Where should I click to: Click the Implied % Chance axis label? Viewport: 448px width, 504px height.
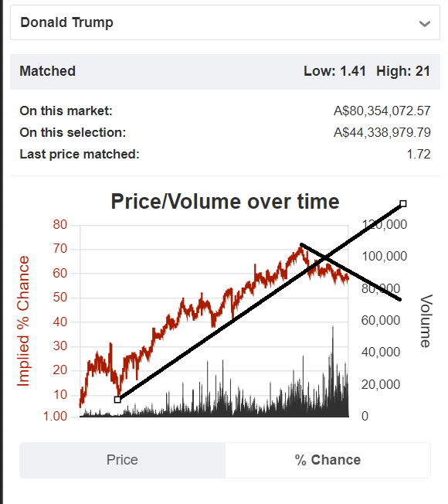23,321
